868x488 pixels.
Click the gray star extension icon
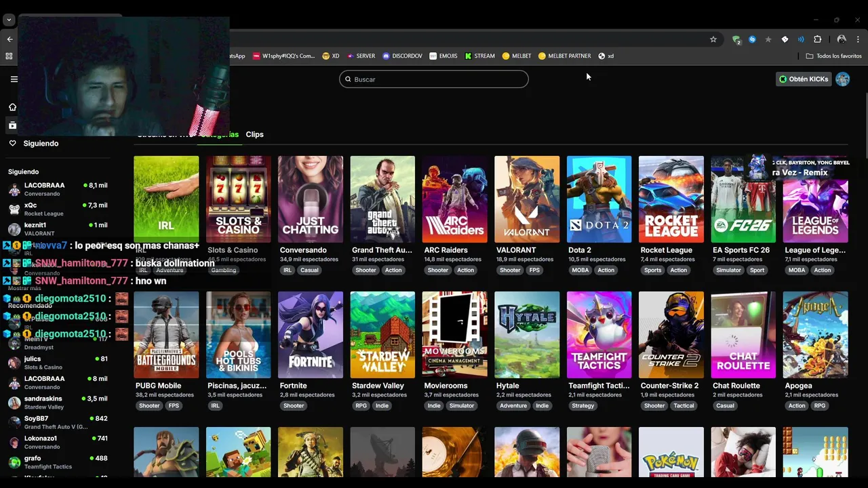pos(768,39)
